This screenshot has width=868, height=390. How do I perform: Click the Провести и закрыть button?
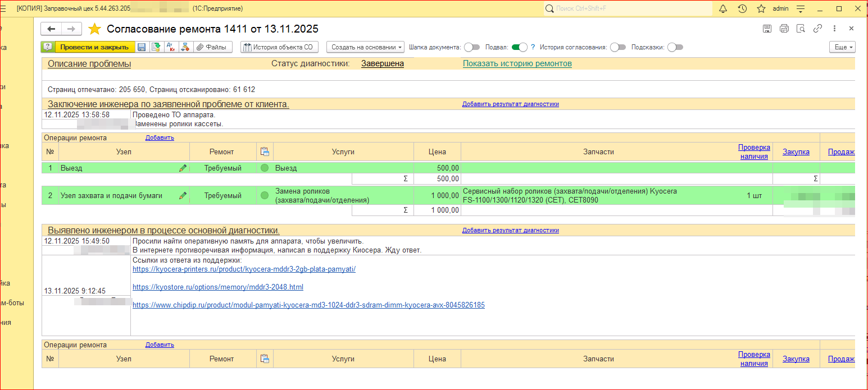click(x=94, y=47)
